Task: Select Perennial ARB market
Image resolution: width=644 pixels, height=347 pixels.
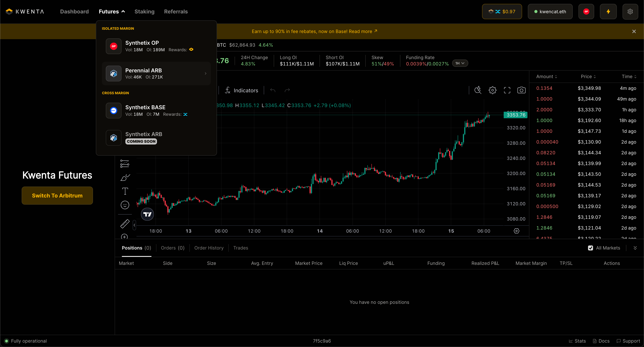Action: click(156, 73)
